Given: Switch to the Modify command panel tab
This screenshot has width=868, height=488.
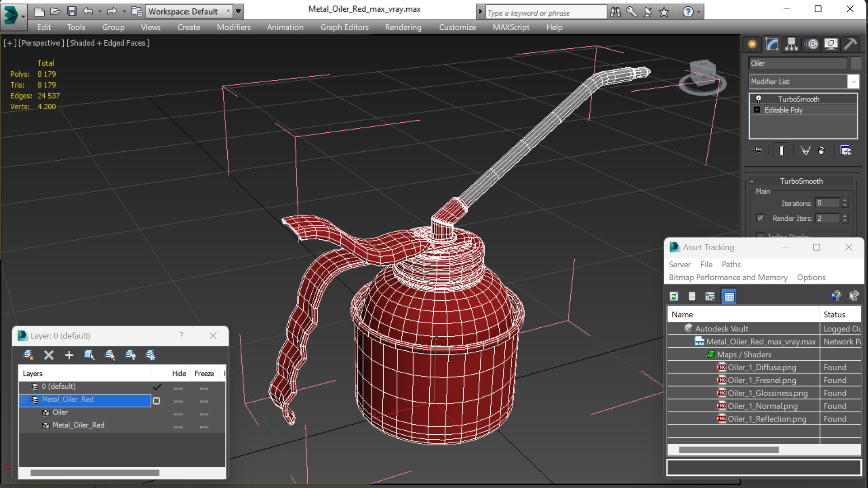Looking at the screenshot, I should tap(772, 44).
